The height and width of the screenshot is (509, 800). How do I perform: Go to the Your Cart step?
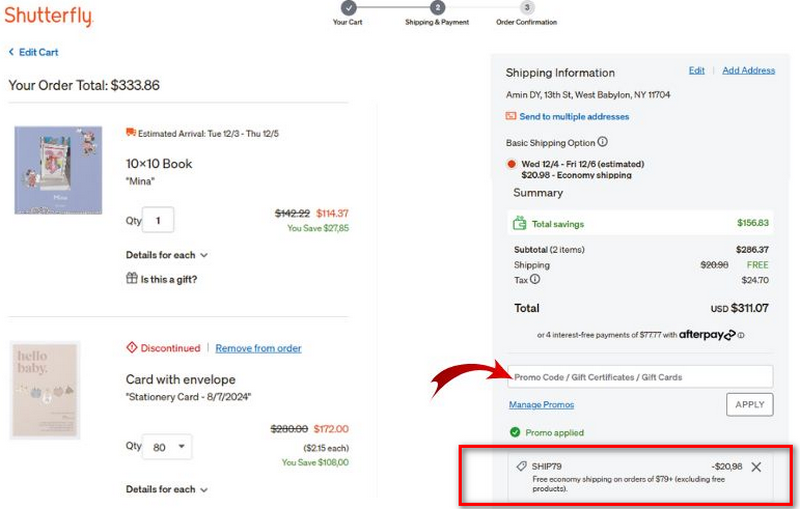[x=347, y=8]
